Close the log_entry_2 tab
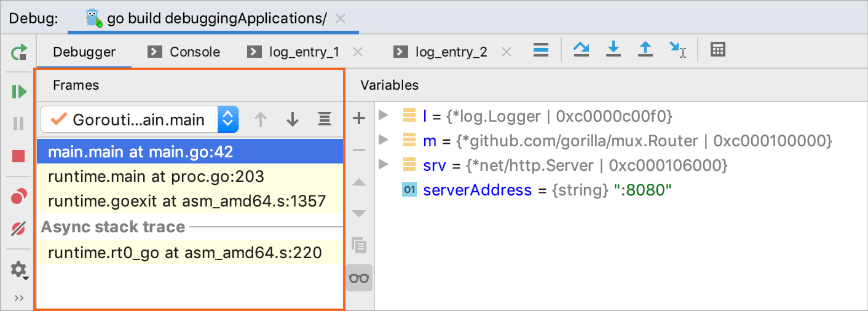 click(x=507, y=52)
